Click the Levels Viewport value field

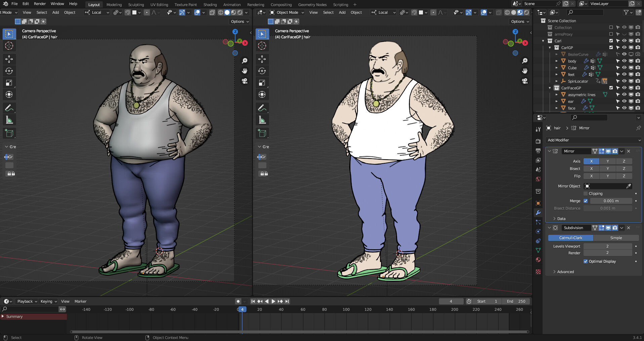click(x=607, y=246)
